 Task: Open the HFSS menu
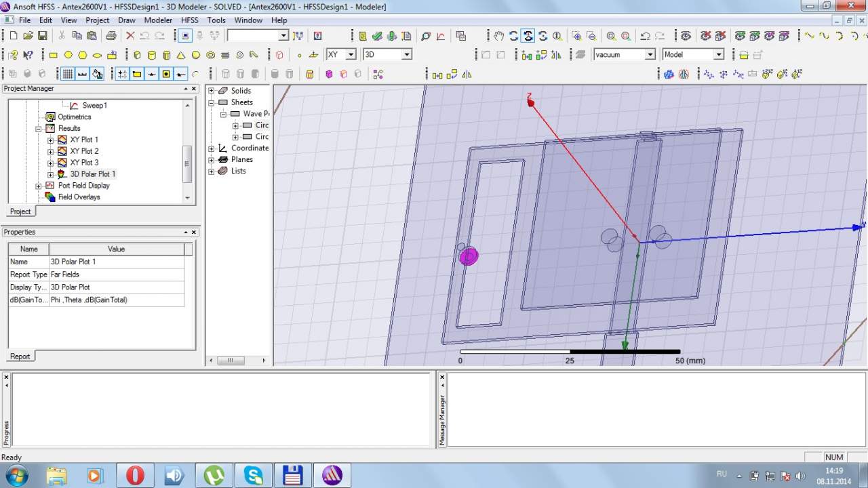coord(189,20)
